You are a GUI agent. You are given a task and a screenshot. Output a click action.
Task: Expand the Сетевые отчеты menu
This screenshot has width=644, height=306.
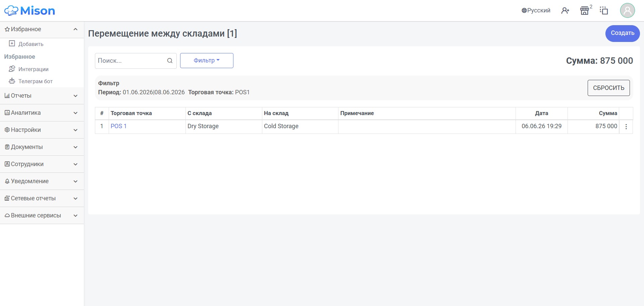coord(42,199)
